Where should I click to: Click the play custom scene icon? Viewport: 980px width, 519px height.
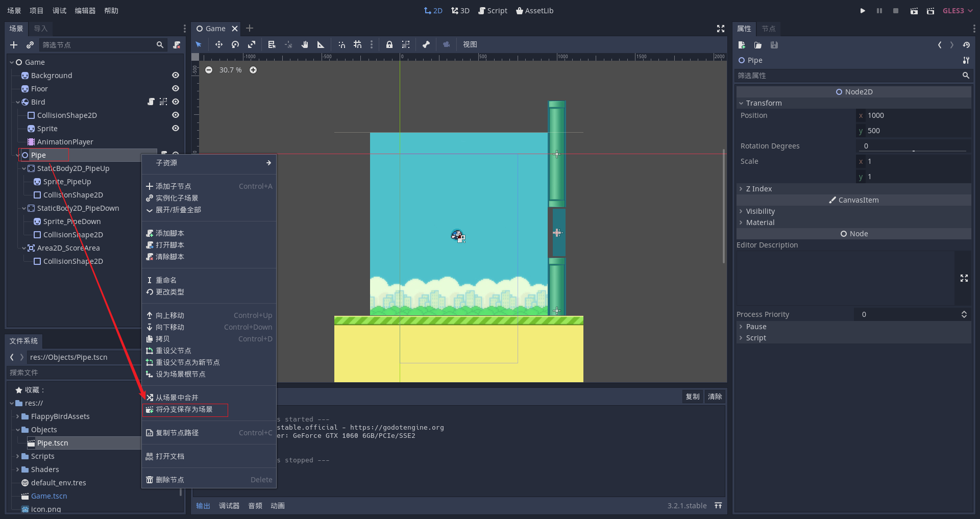pos(930,11)
